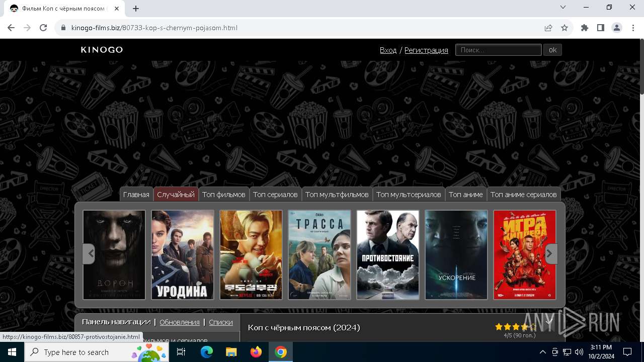Switch to the Топ мультсериалов tab

point(409,195)
